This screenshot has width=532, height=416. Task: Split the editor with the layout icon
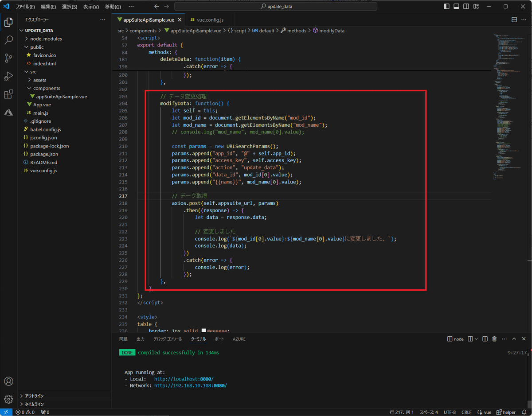[514, 20]
